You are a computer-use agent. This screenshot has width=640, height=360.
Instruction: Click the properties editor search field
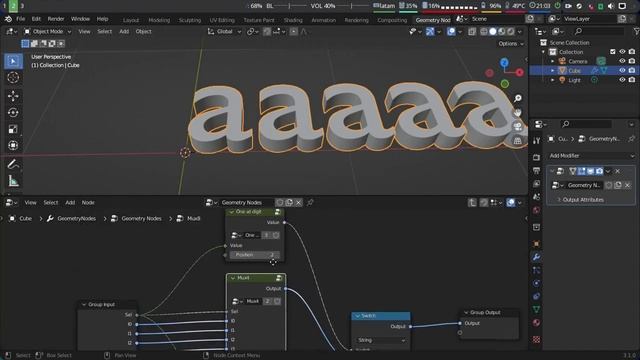pyautogui.click(x=585, y=124)
